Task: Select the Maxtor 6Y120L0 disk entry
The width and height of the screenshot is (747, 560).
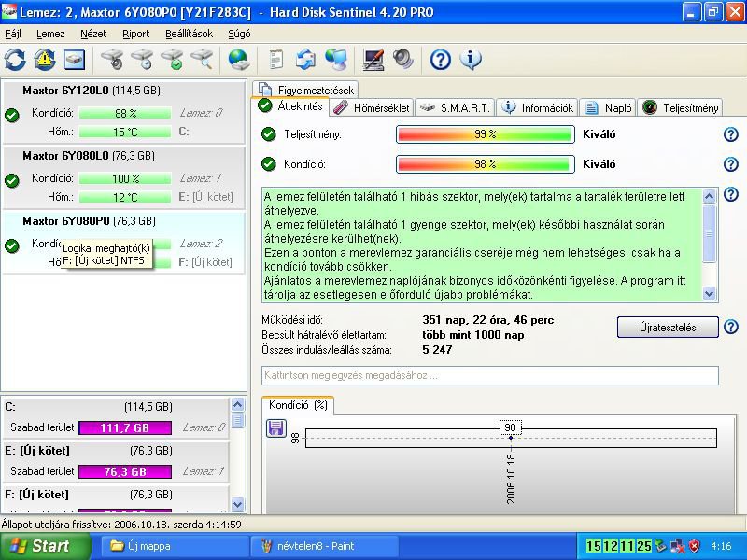Action: click(124, 112)
